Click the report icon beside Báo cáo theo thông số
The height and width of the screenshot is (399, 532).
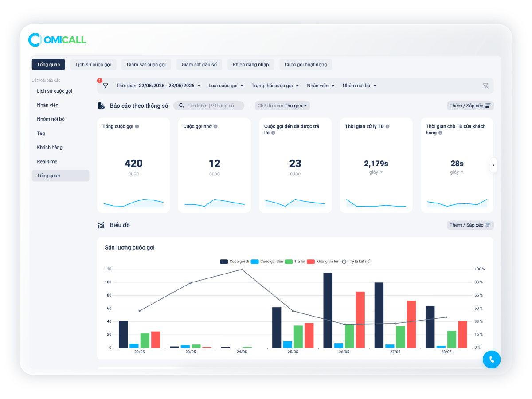tap(101, 106)
